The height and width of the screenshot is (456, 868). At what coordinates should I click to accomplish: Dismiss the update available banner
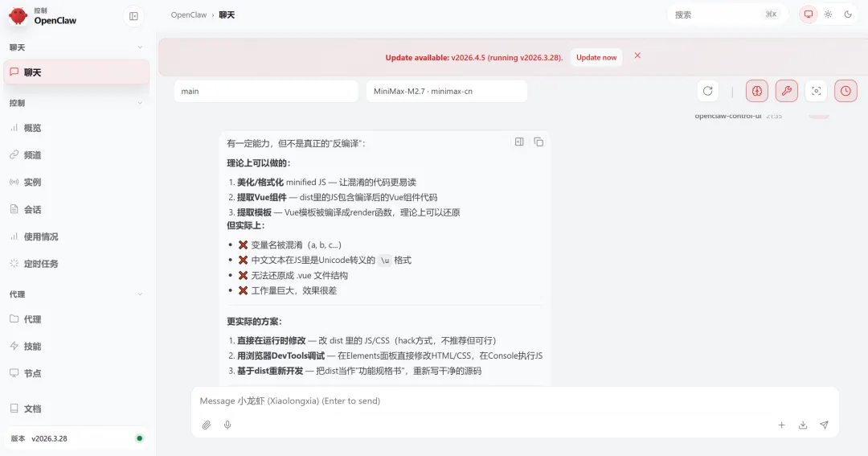coord(637,55)
